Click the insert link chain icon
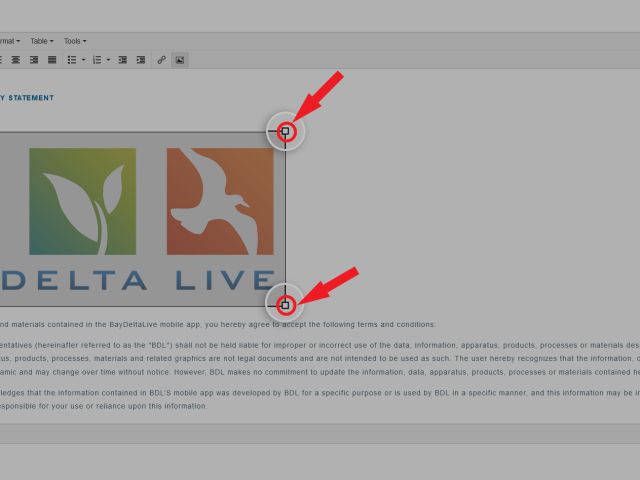640x480 pixels. (x=162, y=60)
